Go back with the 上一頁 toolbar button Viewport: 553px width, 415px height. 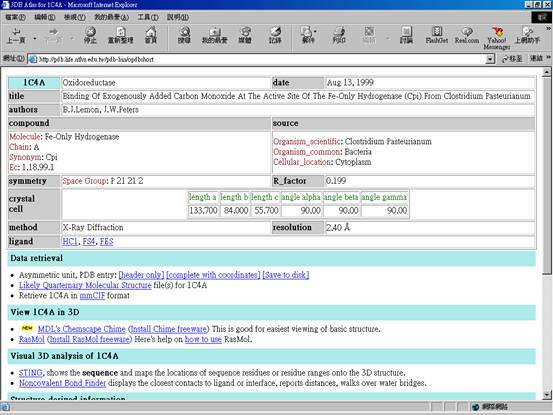pos(16,35)
